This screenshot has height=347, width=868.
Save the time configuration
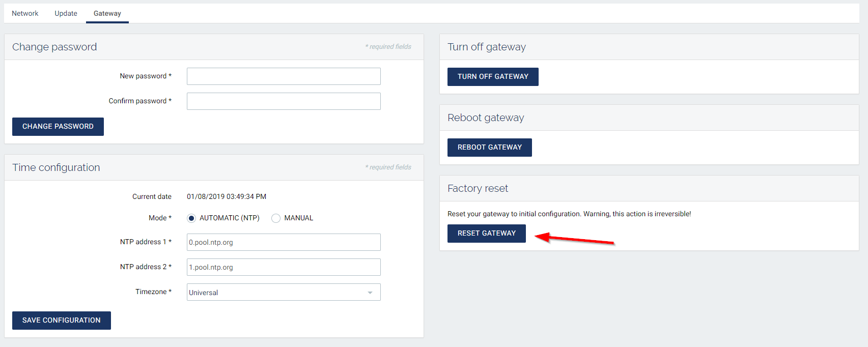pos(62,321)
